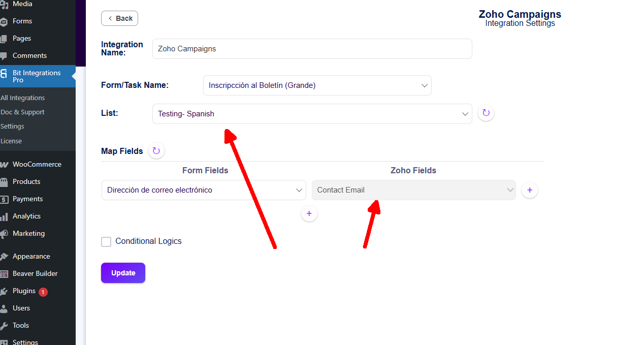Go back using the Back button
644x345 pixels.
[120, 18]
